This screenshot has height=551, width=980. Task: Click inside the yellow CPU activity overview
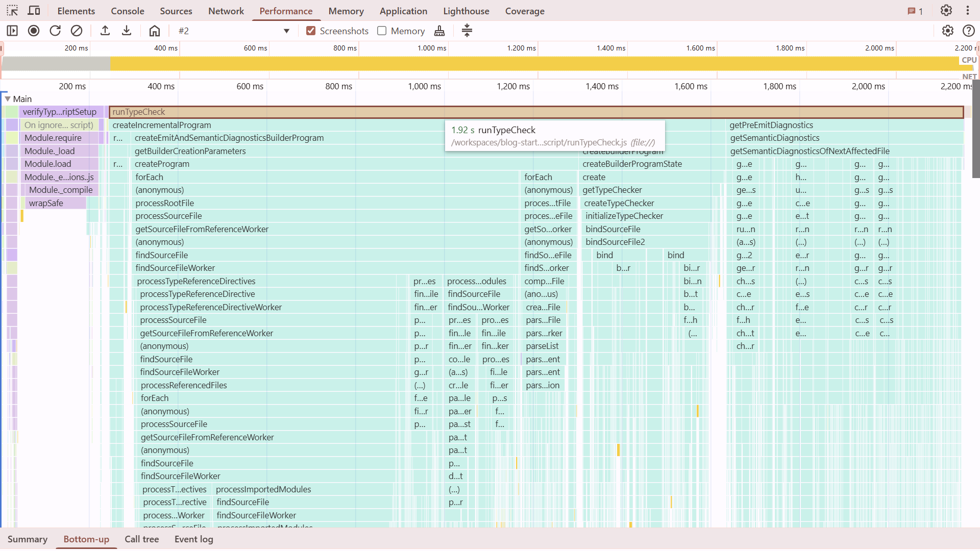pos(459,63)
